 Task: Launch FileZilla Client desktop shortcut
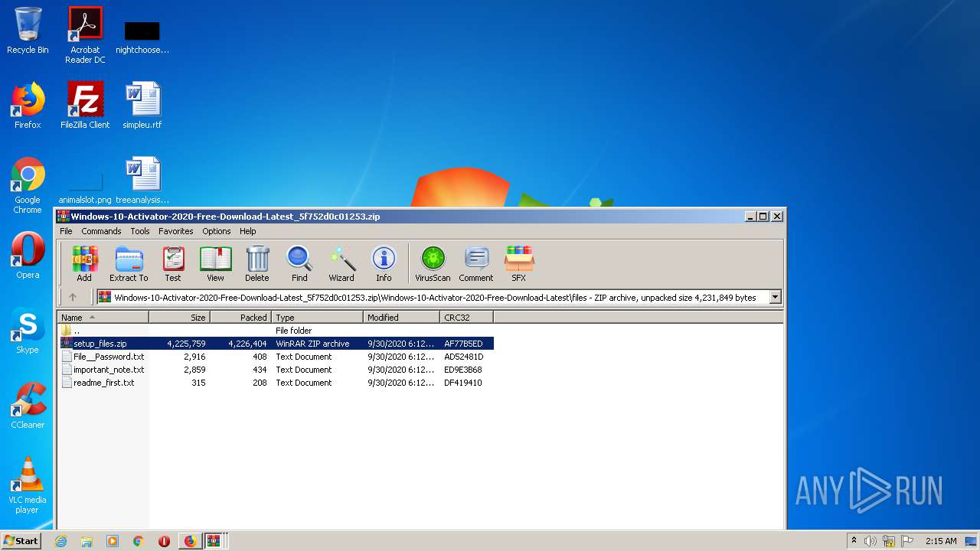(x=85, y=106)
